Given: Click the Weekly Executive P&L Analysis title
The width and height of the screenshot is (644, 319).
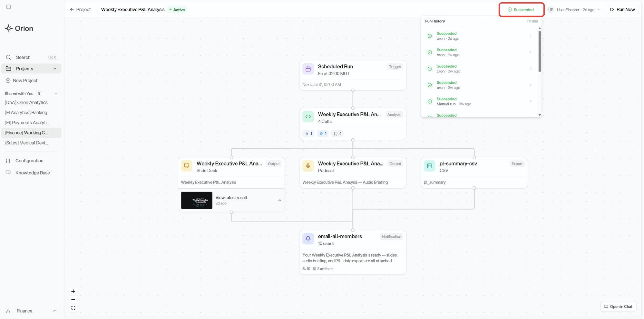Looking at the screenshot, I should click(133, 10).
